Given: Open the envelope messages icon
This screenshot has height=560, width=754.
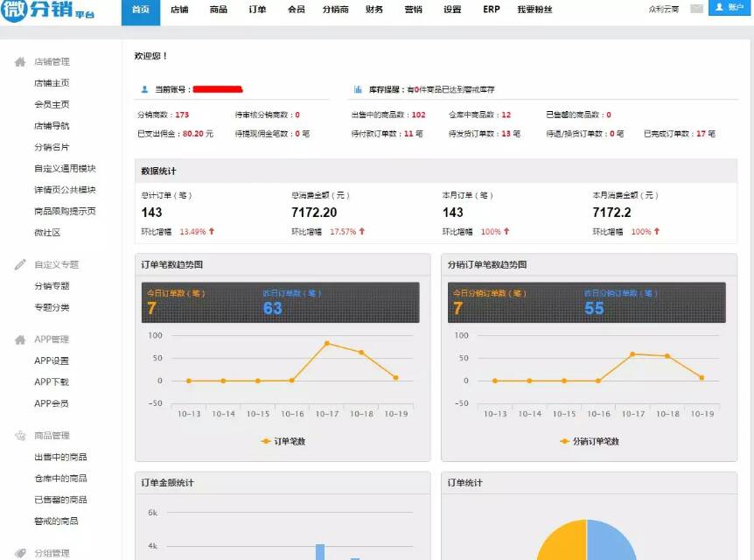Looking at the screenshot, I should point(696,9).
